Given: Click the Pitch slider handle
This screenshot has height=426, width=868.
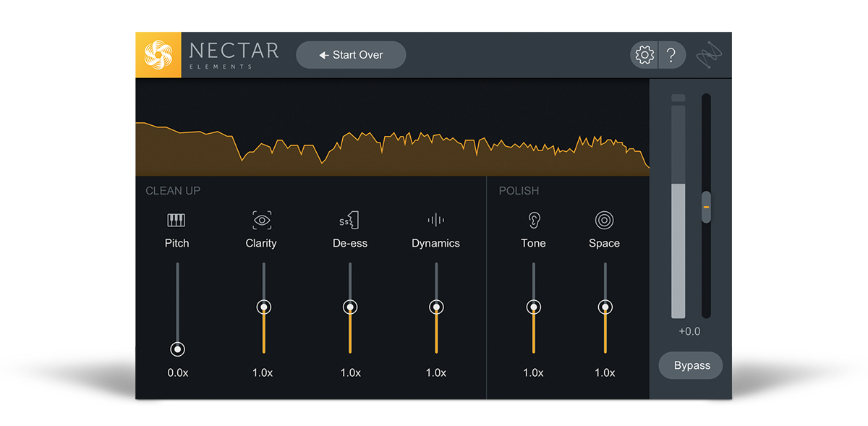Looking at the screenshot, I should [x=177, y=349].
